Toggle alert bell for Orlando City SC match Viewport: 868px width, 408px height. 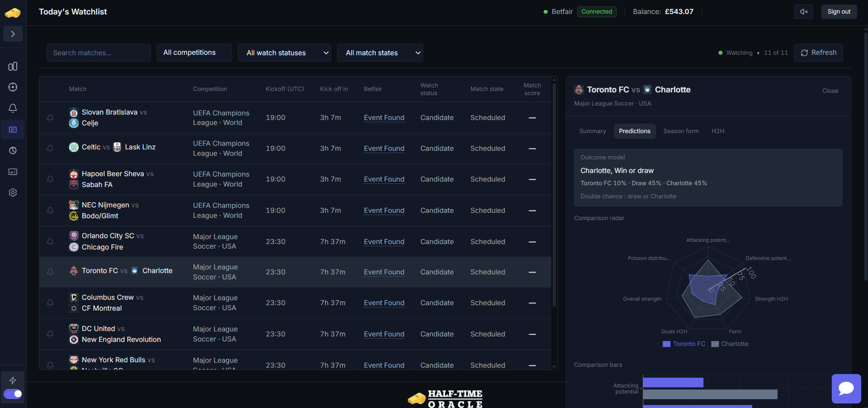pos(50,242)
